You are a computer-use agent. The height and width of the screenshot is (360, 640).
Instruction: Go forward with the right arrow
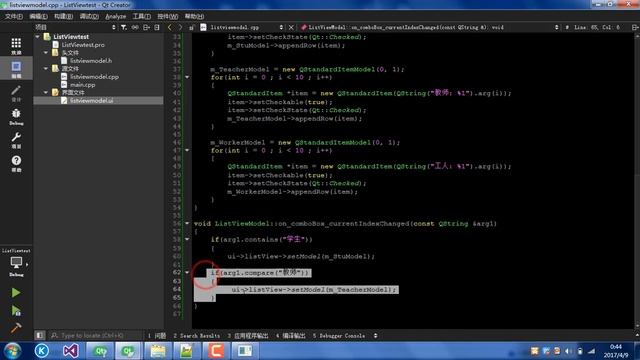point(180,27)
